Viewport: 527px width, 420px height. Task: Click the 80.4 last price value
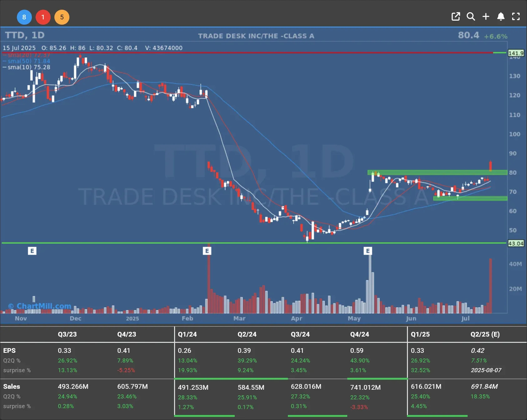[x=468, y=35]
